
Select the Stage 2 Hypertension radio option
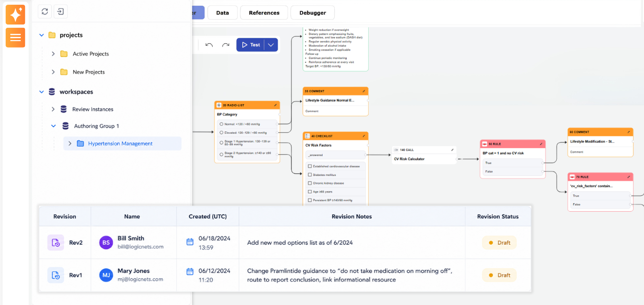[221, 154]
